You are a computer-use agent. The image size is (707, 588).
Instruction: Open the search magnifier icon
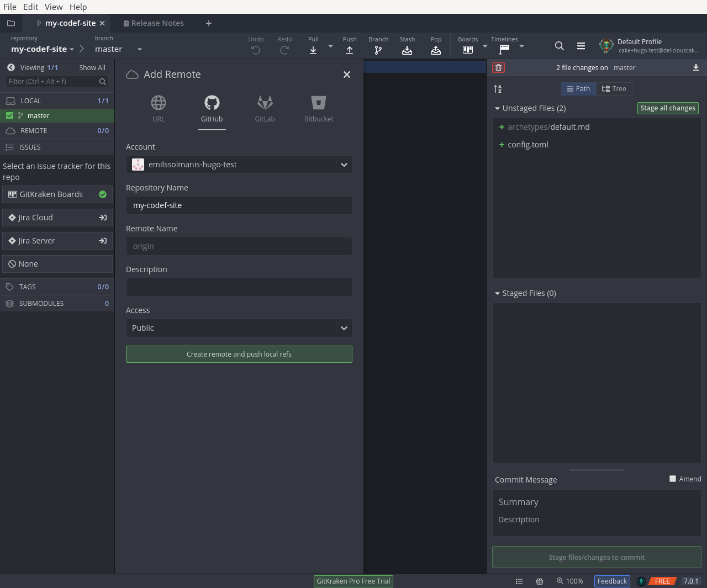(560, 46)
